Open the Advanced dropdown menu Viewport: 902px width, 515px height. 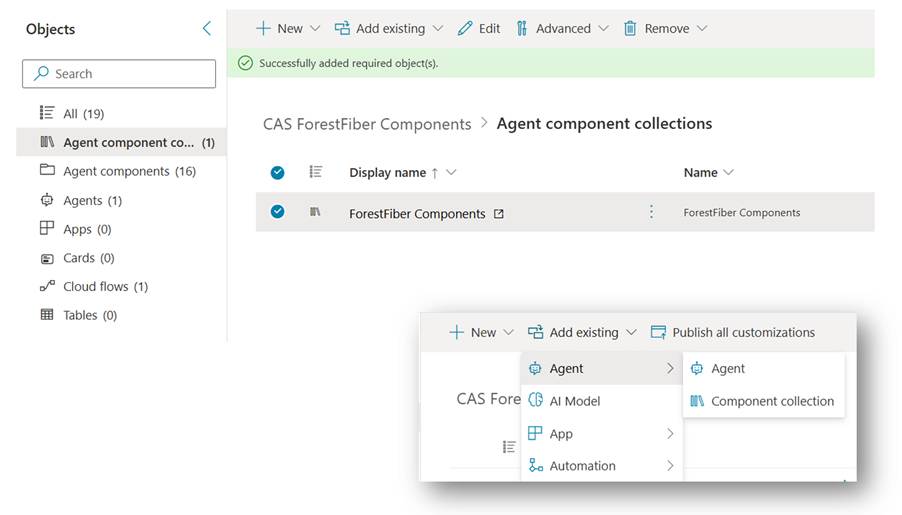[x=562, y=29]
